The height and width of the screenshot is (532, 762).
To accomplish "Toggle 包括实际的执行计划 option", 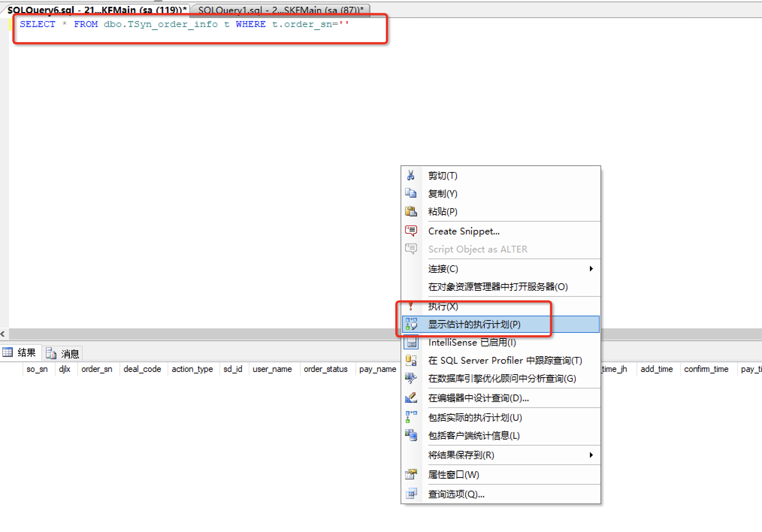I will (x=475, y=417).
